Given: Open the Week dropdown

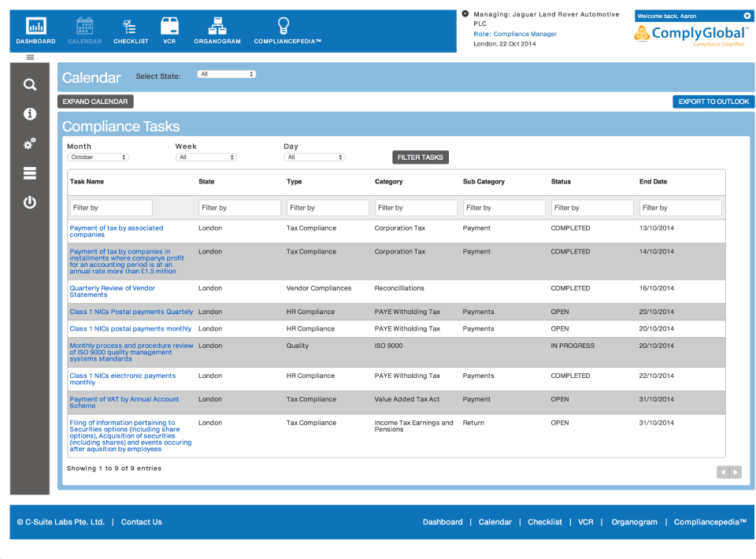Looking at the screenshot, I should 206,157.
